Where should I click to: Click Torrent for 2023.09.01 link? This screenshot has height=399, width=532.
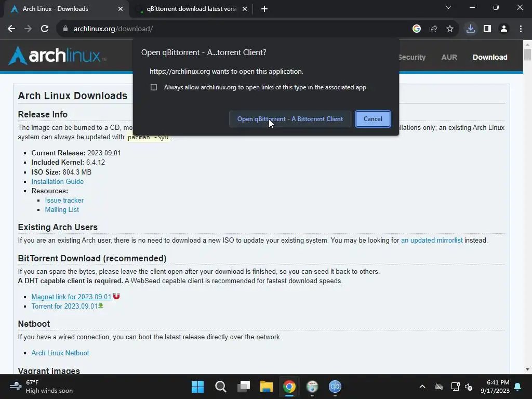pyautogui.click(x=64, y=307)
